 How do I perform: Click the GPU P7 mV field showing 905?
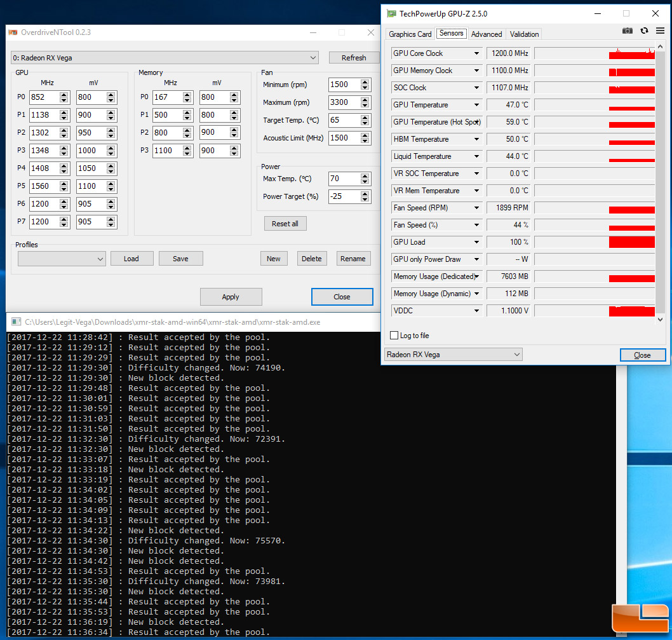point(91,222)
